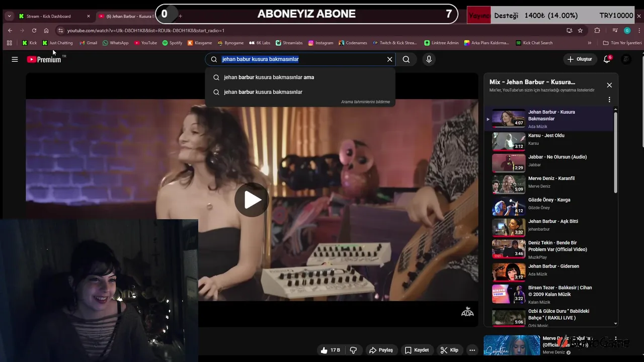Share the video with Paylaş
The width and height of the screenshot is (644, 362).
click(381, 350)
